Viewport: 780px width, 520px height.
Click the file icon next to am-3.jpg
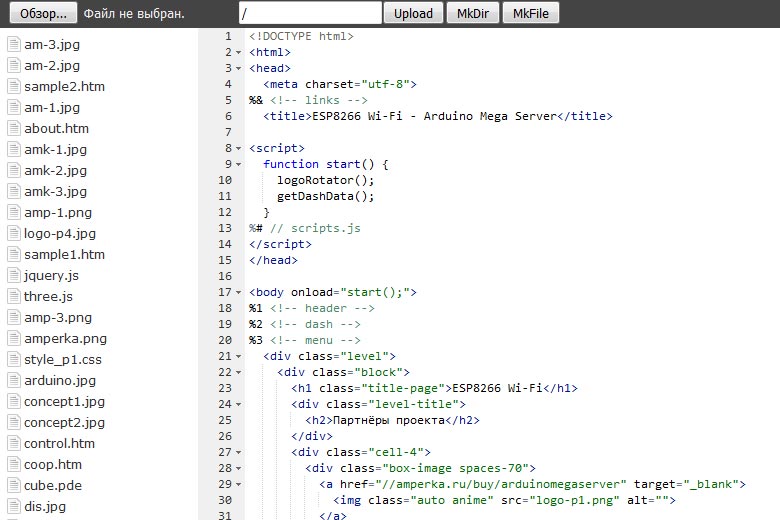(14, 44)
